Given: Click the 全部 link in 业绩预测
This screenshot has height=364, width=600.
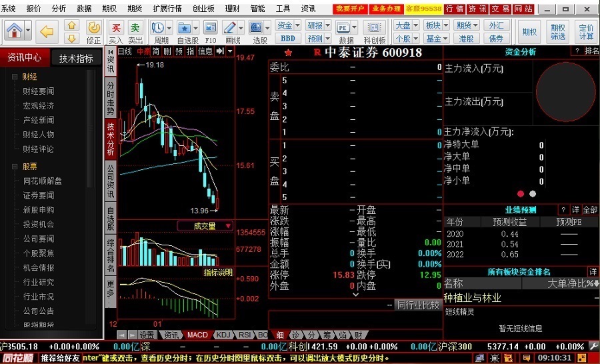Looking at the screenshot, I should [590, 210].
